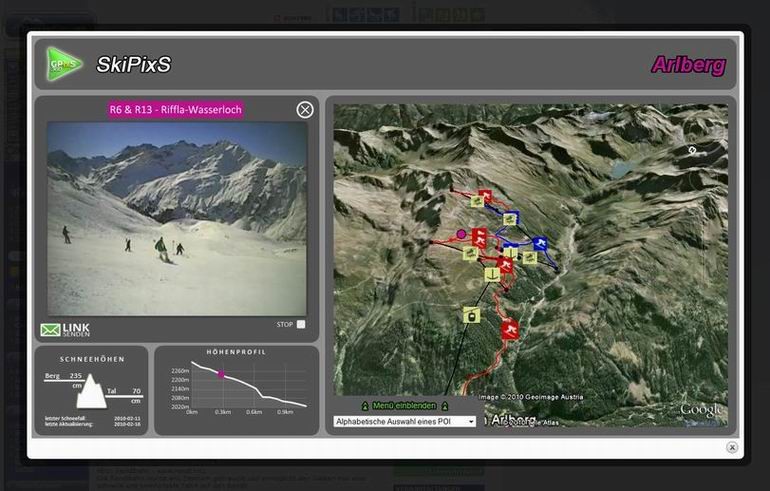Close the Riffla-Wasserloch photo panel
This screenshot has height=491, width=770.
305,110
